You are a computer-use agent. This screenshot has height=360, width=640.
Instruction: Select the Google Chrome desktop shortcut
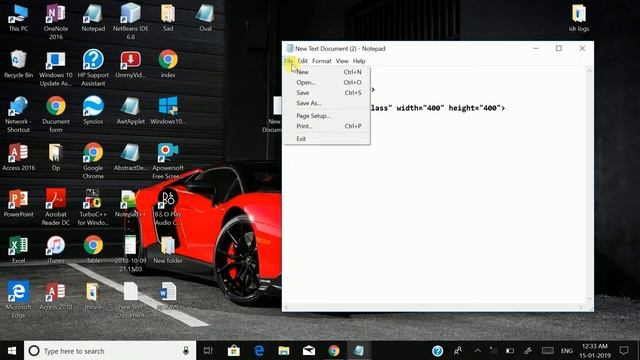(x=93, y=161)
